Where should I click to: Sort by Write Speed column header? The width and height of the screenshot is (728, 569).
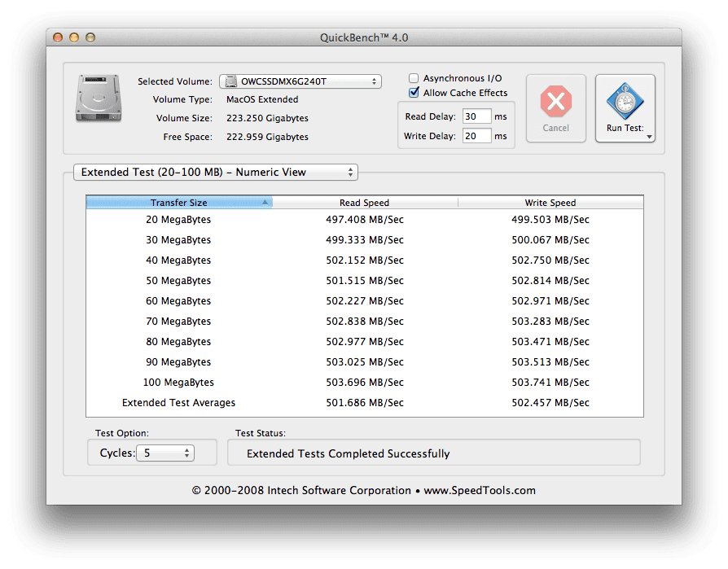point(550,203)
